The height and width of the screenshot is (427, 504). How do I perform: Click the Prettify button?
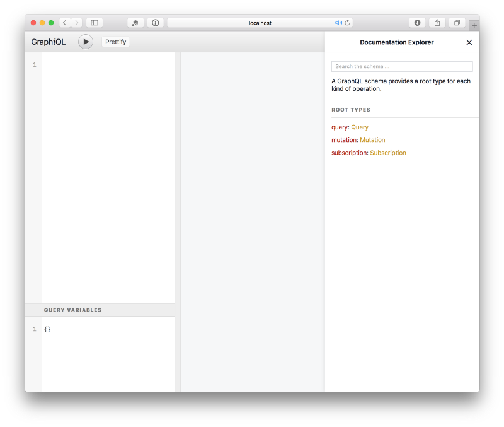click(x=116, y=42)
